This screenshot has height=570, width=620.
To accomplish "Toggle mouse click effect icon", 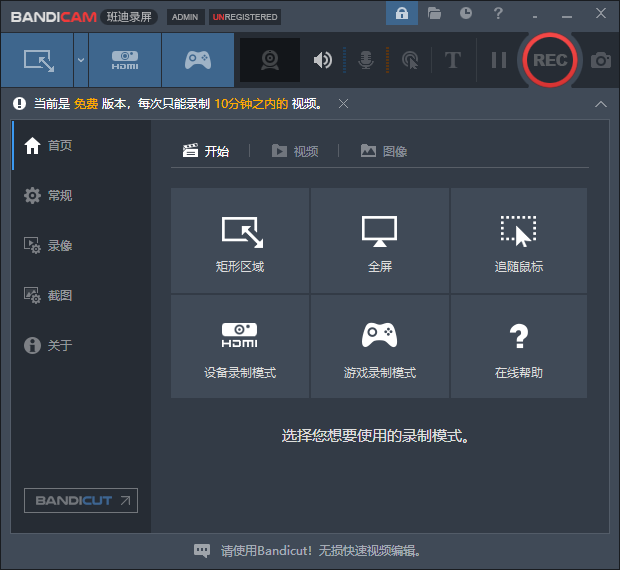I will [409, 60].
